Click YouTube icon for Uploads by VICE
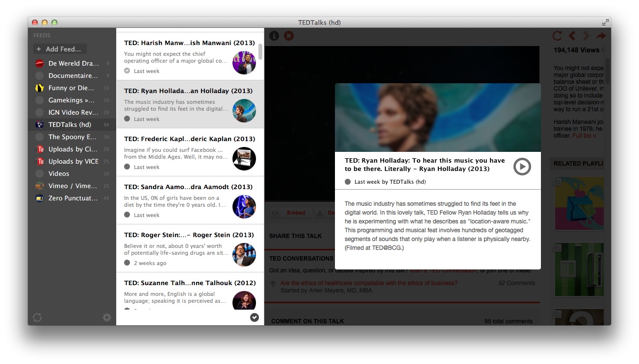The height and width of the screenshot is (364, 639). pyautogui.click(x=40, y=161)
